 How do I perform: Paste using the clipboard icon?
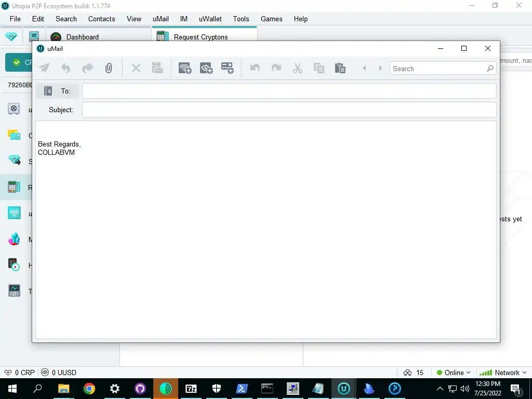click(x=340, y=68)
